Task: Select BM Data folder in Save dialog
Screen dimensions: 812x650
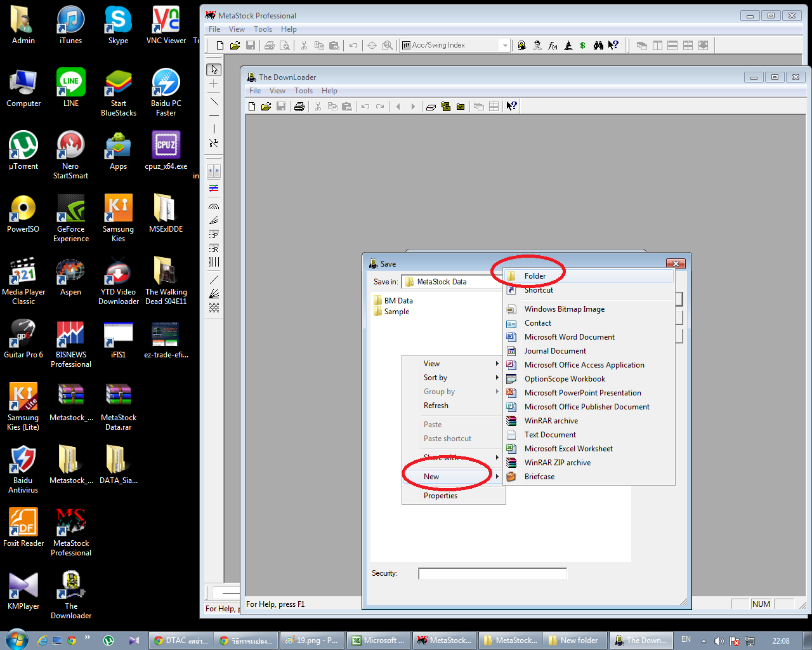Action: pyautogui.click(x=393, y=301)
